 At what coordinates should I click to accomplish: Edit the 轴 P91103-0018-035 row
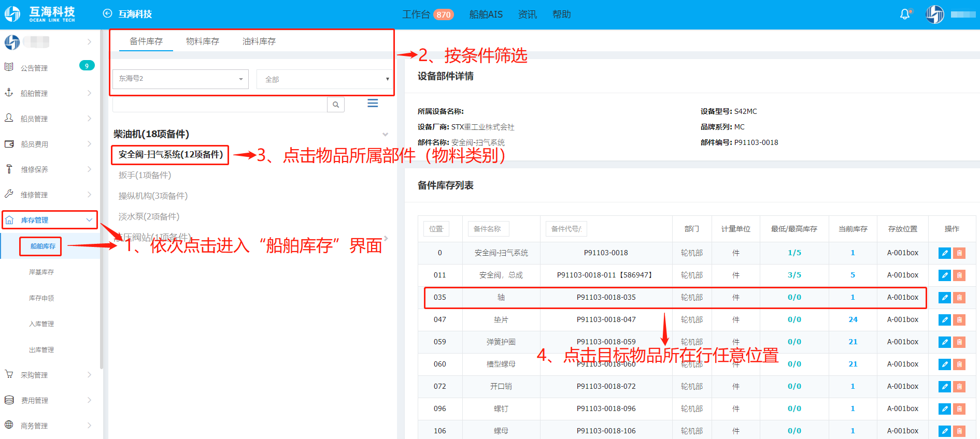click(x=945, y=298)
